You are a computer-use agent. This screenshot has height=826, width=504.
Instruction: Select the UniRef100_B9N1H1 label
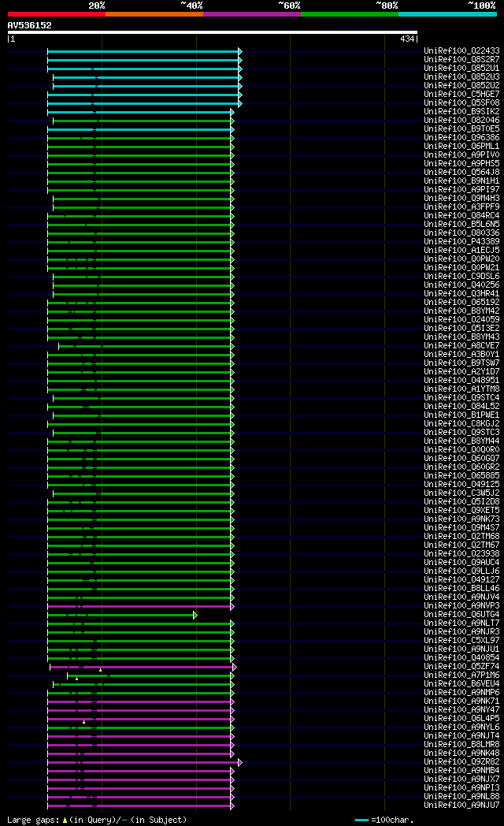tap(461, 181)
